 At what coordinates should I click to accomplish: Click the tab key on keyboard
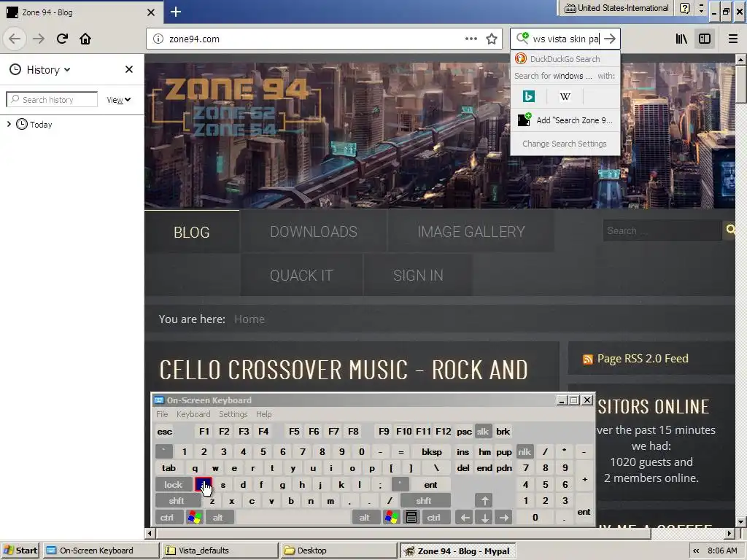click(169, 468)
